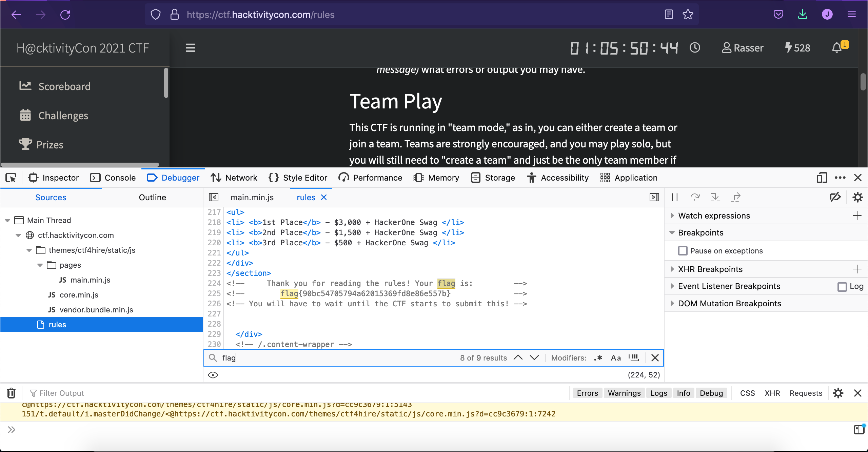Filter console by Warnings button
This screenshot has height=452, width=868.
pyautogui.click(x=624, y=393)
